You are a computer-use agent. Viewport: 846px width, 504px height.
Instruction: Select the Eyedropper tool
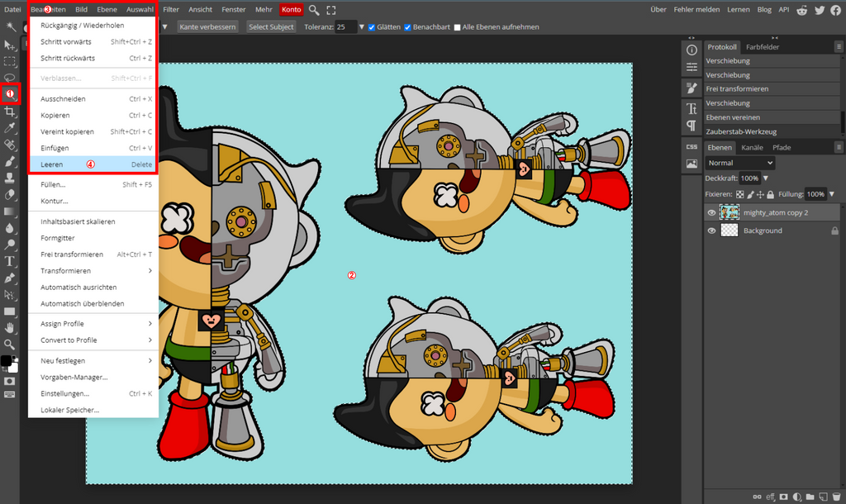[10, 128]
